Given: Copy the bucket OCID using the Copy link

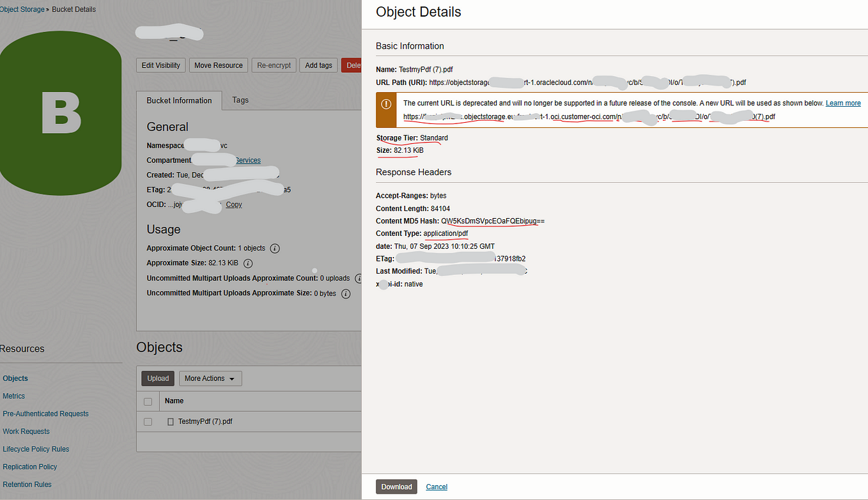Looking at the screenshot, I should pos(233,204).
